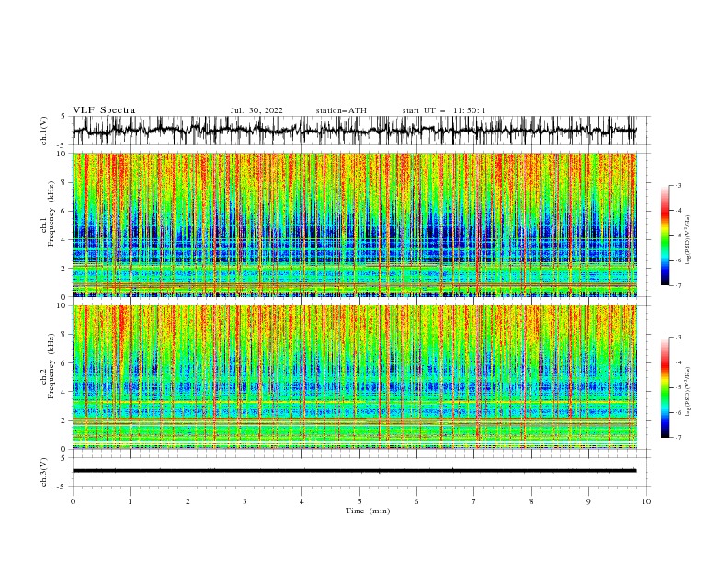Click the time axis tick label '0'
728x563 pixels.
73,501
